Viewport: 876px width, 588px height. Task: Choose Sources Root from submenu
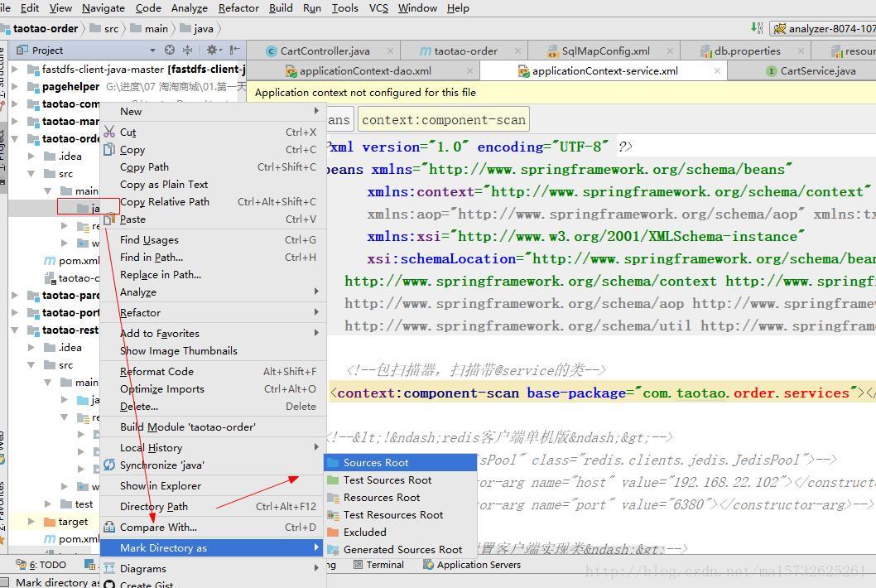click(x=400, y=462)
